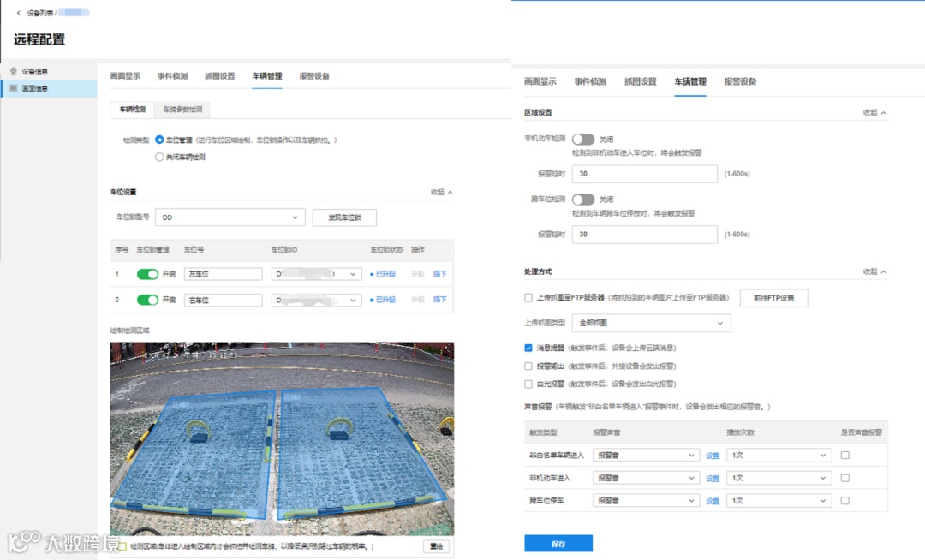The width and height of the screenshot is (925, 560).
Task: Open the 上传抓图类型 dropdown showing 全部抓图
Action: (651, 323)
